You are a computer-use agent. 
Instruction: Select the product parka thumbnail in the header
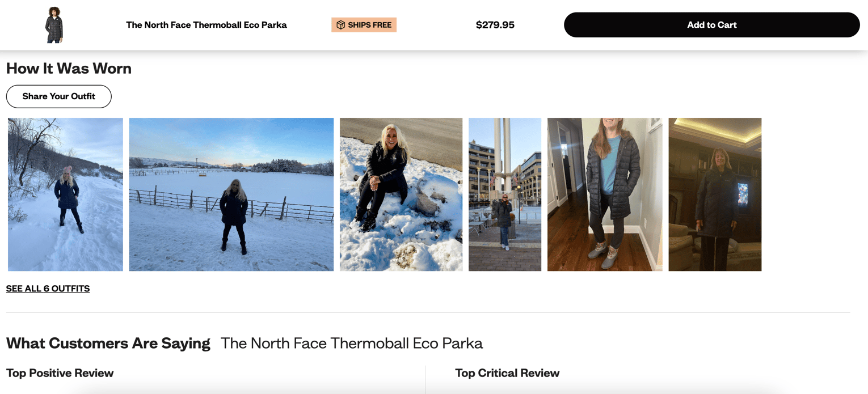point(54,24)
